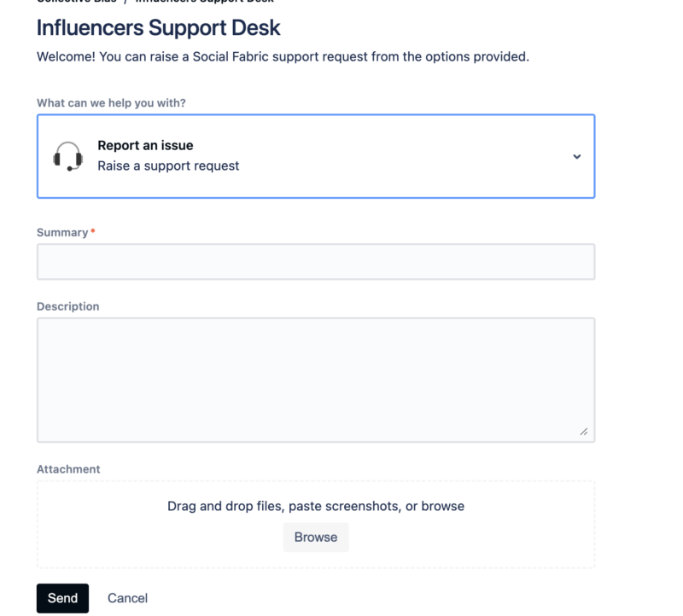
Task: Click the drag and drop files area
Action: click(316, 525)
